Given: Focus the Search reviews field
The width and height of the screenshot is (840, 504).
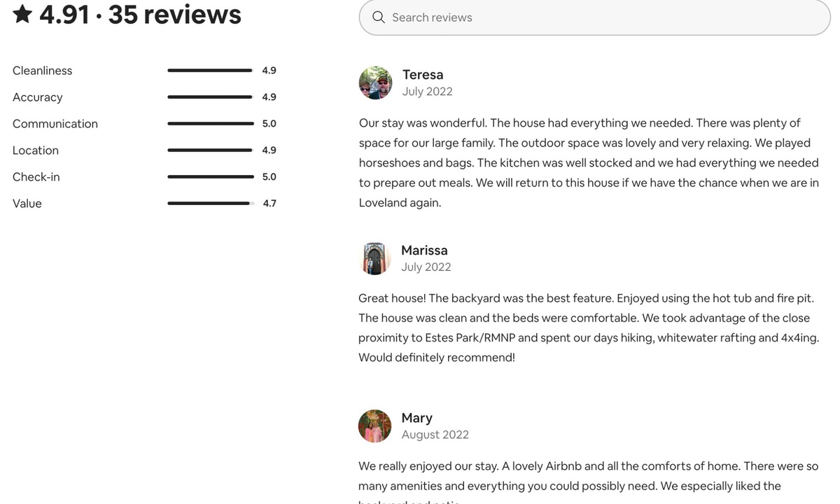Looking at the screenshot, I should (x=594, y=17).
